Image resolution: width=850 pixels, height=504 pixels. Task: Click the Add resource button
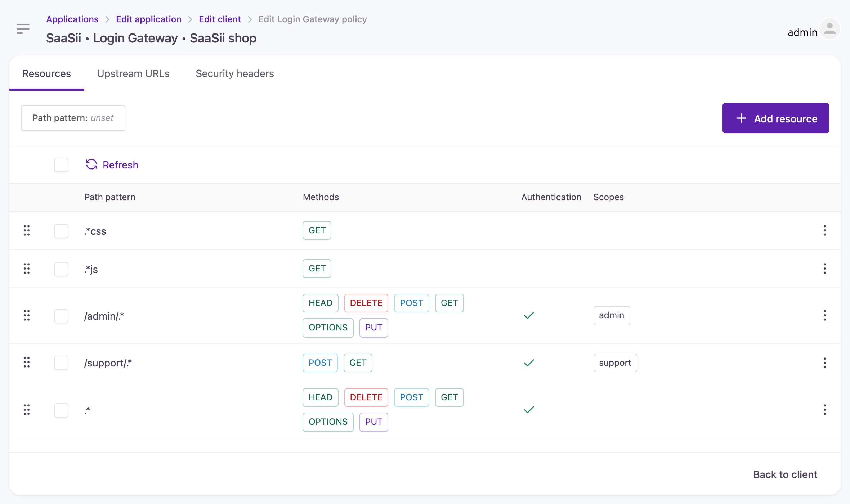point(775,118)
